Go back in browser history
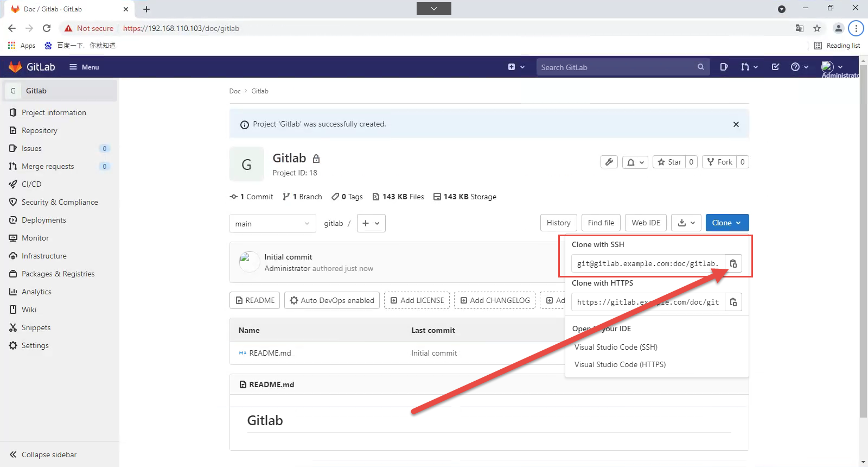 pyautogui.click(x=12, y=28)
